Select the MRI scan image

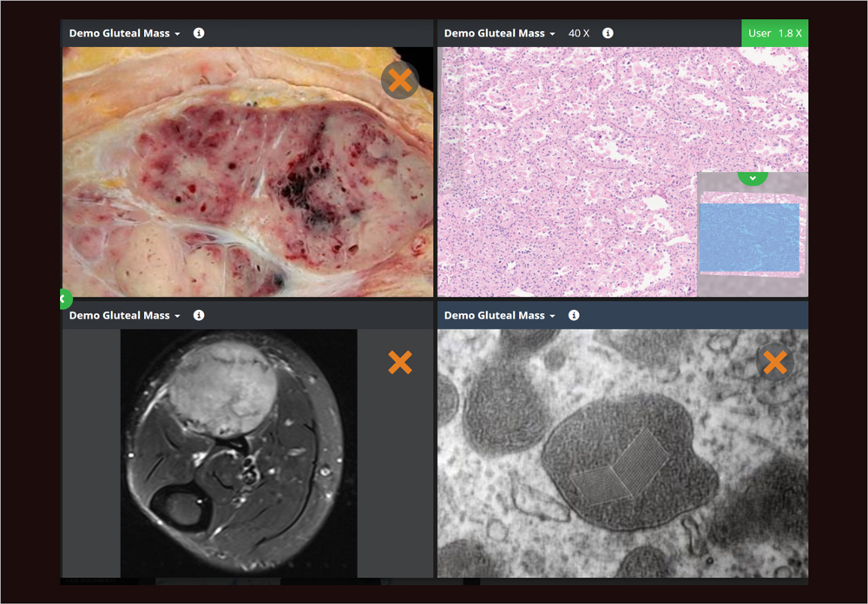tap(239, 453)
